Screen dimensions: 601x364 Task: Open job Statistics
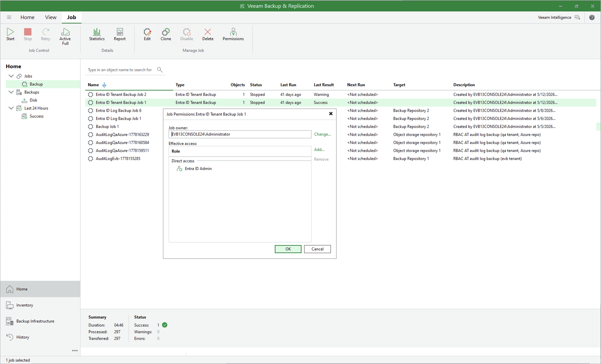[97, 34]
